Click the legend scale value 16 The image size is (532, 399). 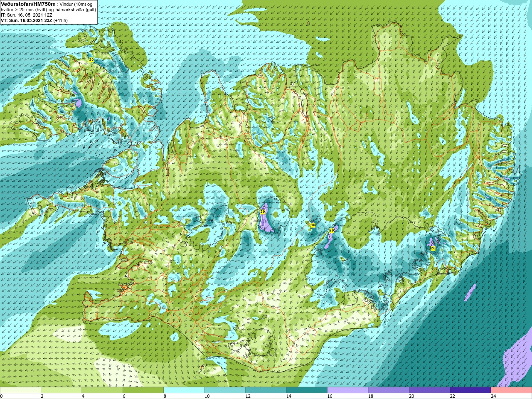pyautogui.click(x=330, y=397)
